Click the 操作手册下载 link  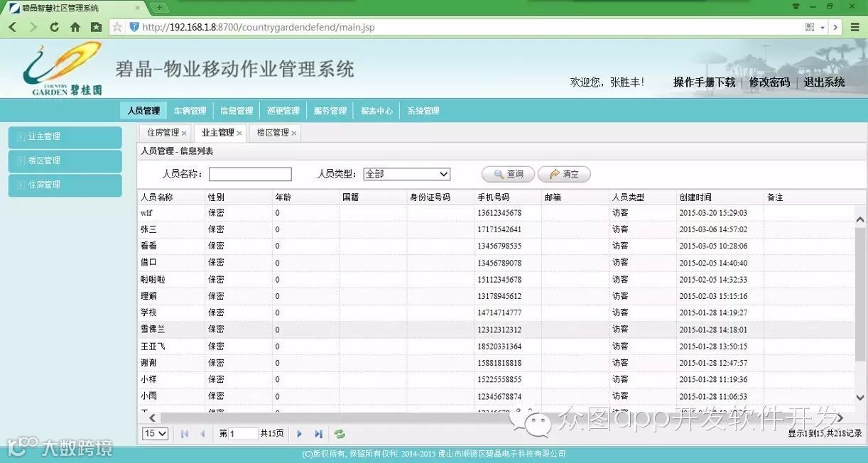(x=704, y=82)
